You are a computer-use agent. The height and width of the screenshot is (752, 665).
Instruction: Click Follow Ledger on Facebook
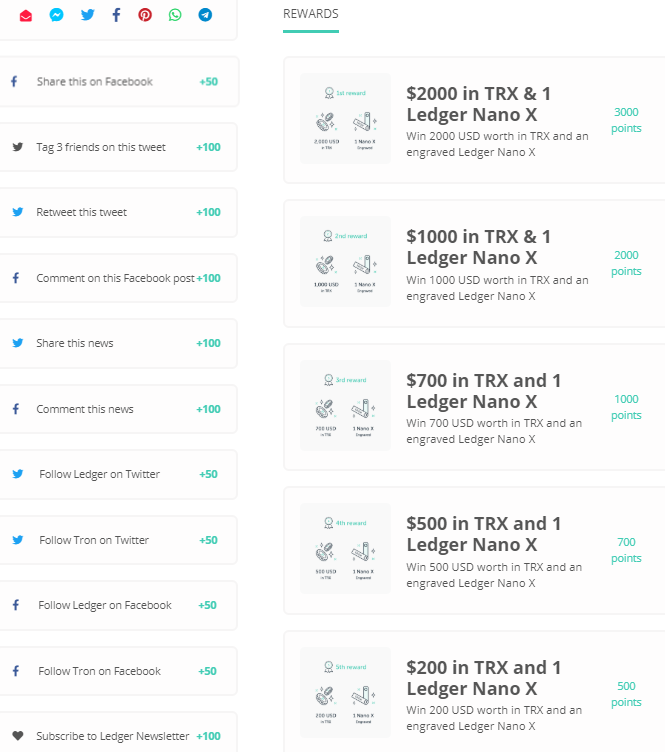[105, 605]
